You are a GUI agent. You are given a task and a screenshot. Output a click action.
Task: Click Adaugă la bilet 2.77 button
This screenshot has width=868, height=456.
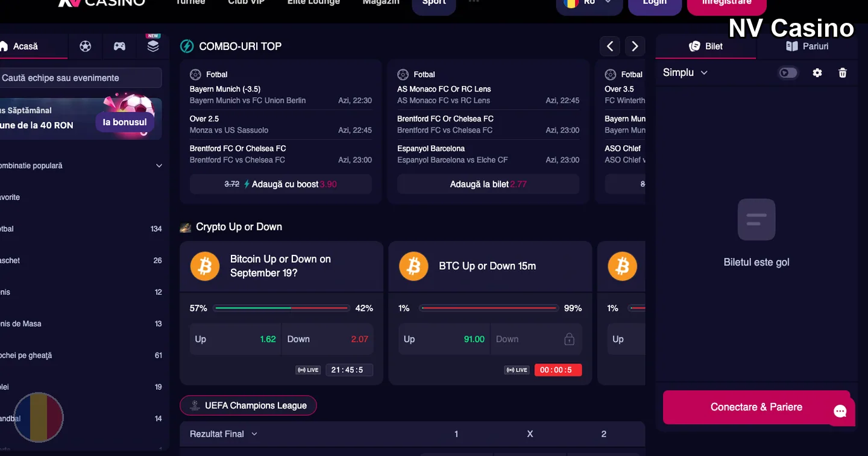488,184
